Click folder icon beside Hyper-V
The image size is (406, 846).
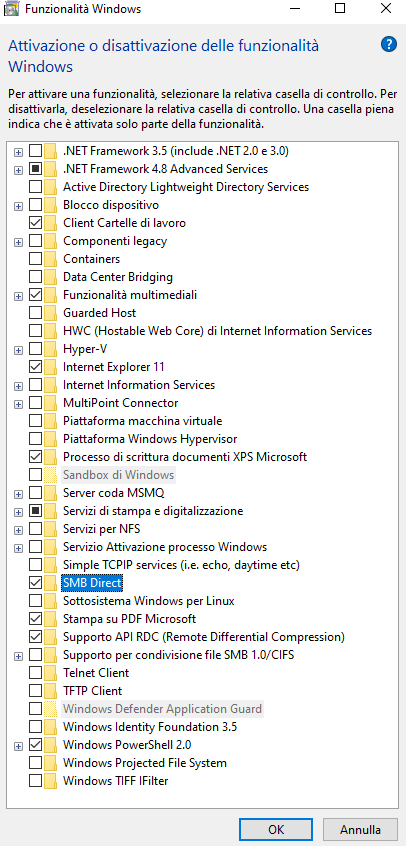pyautogui.click(x=51, y=349)
